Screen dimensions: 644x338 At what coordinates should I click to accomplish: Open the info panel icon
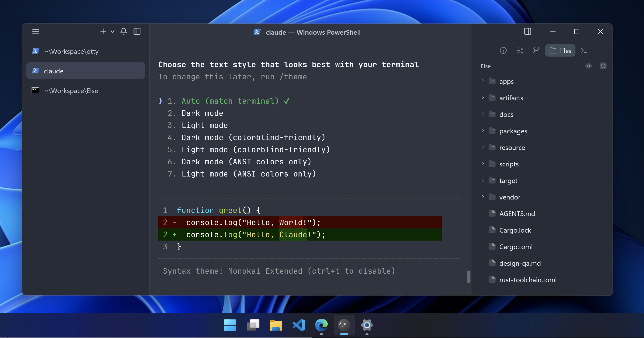point(503,50)
